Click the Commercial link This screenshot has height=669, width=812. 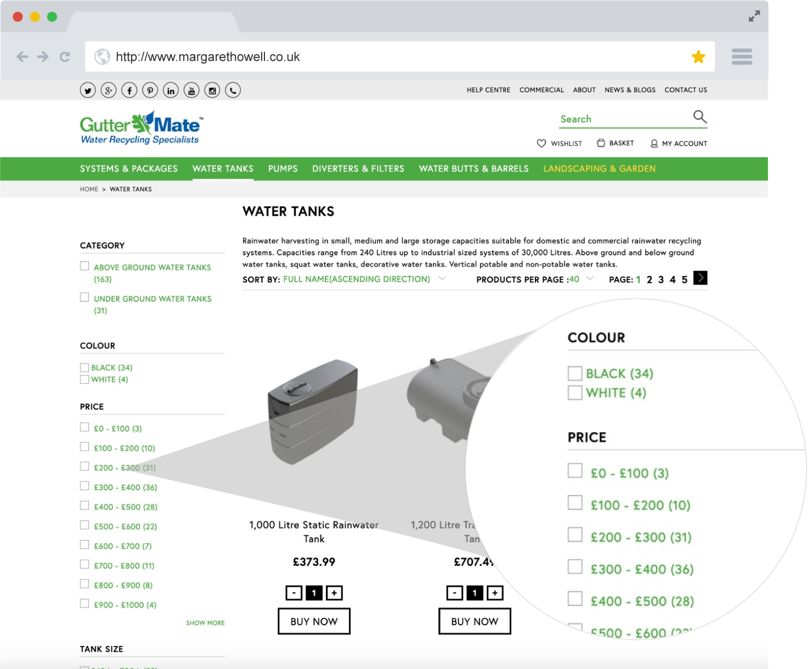click(x=542, y=90)
